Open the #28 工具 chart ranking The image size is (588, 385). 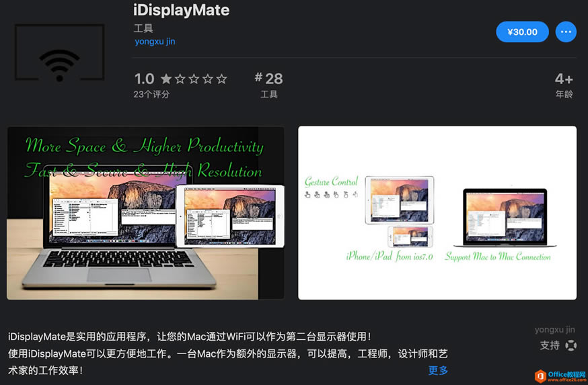(x=269, y=85)
